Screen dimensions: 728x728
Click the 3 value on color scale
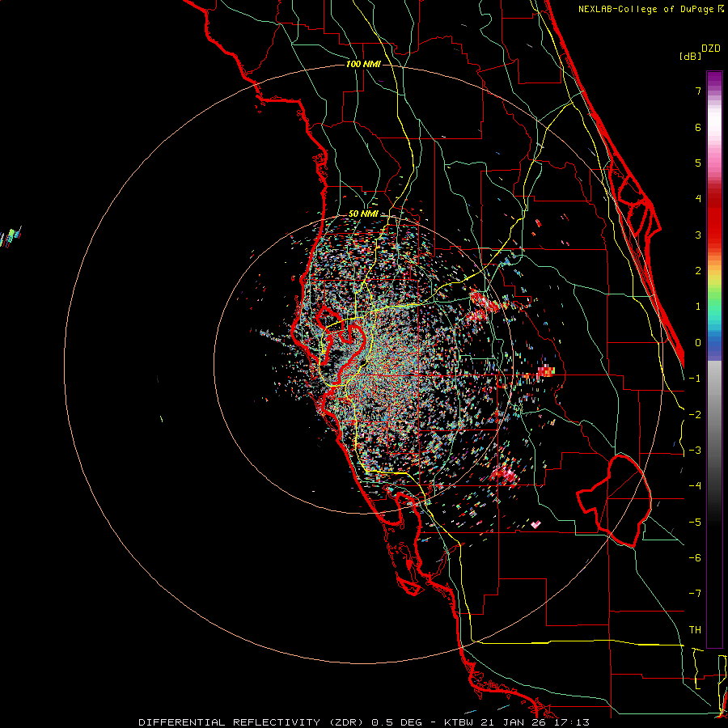coord(698,235)
